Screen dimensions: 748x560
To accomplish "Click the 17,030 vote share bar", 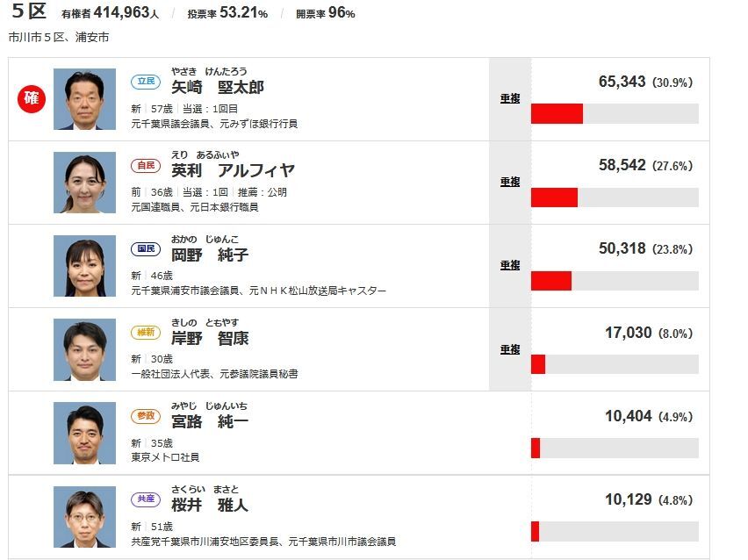I will coord(615,364).
